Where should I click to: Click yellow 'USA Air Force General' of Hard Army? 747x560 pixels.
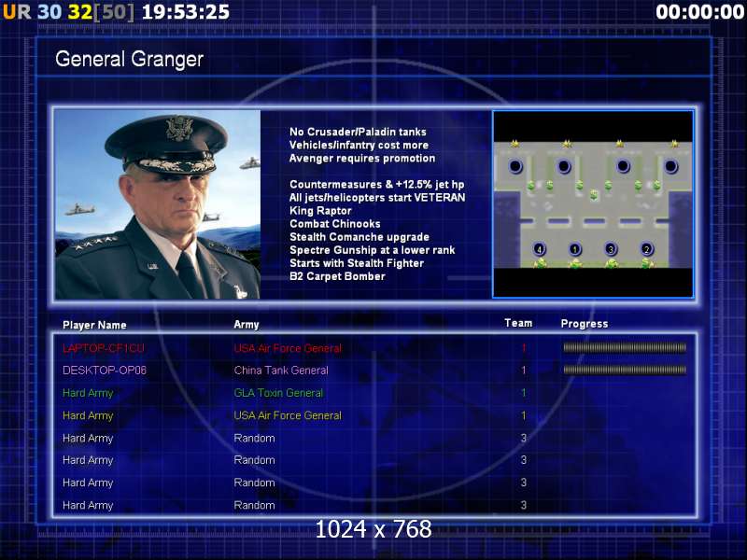click(288, 415)
